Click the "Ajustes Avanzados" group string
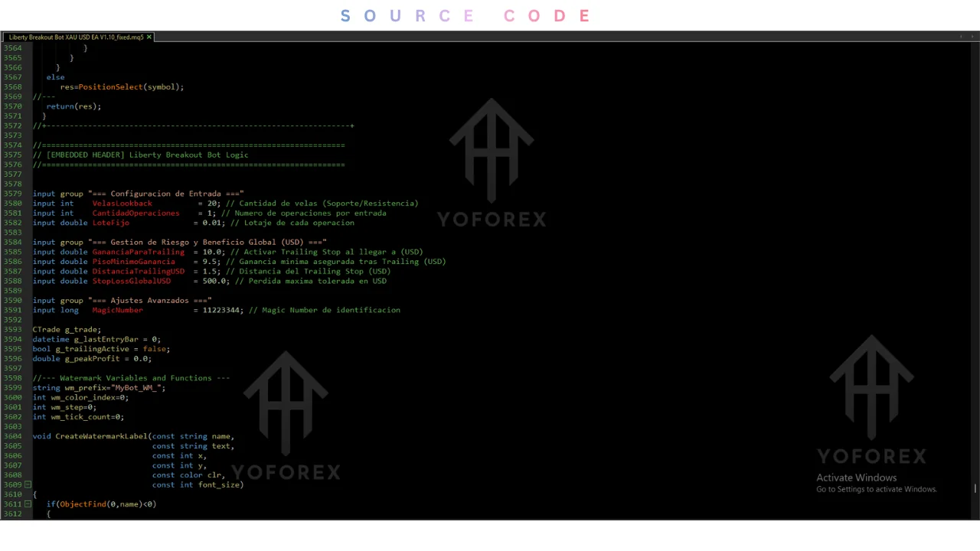Screen dimensions: 980x551 coord(150,301)
